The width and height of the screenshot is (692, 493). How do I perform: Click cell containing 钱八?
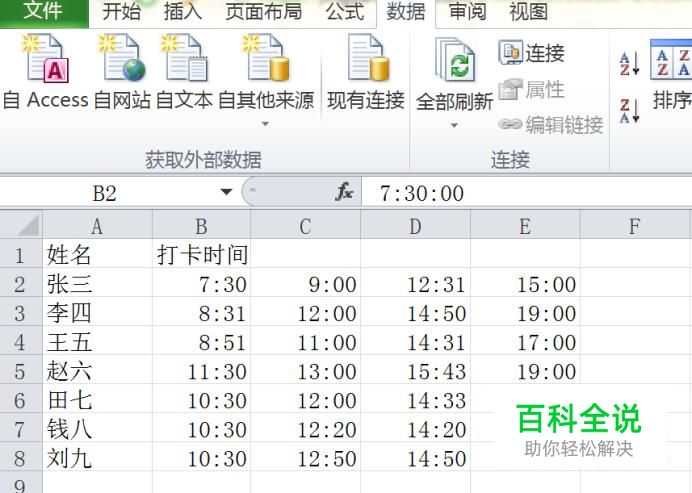tap(98, 429)
